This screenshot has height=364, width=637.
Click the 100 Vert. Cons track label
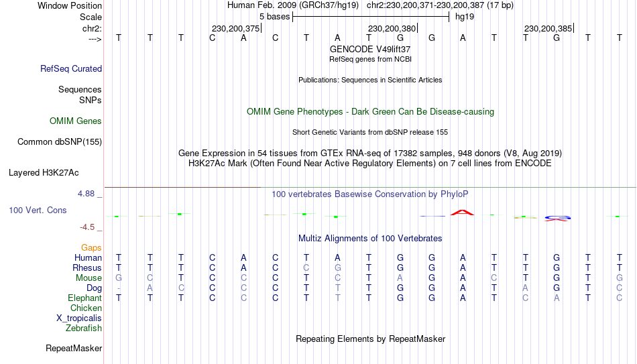coord(38,210)
